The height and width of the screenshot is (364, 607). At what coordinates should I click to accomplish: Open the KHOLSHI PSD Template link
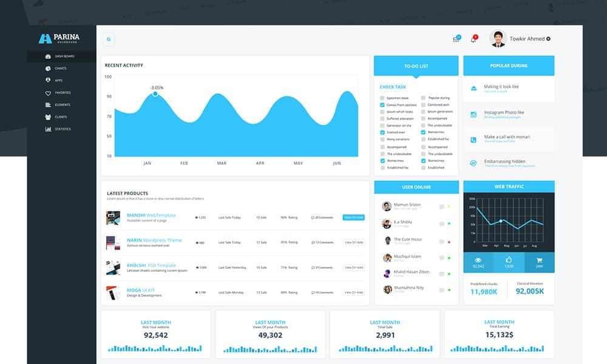151,266
